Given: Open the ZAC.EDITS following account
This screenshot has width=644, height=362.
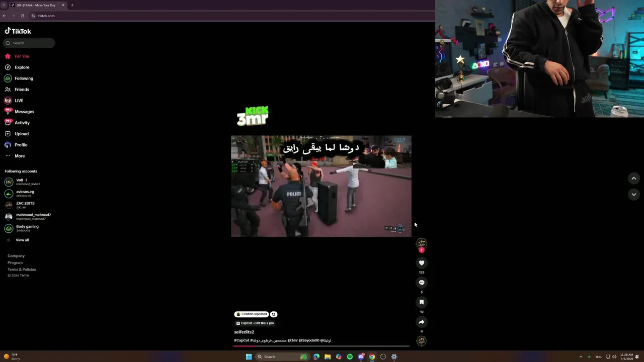Looking at the screenshot, I should [x=20, y=205].
